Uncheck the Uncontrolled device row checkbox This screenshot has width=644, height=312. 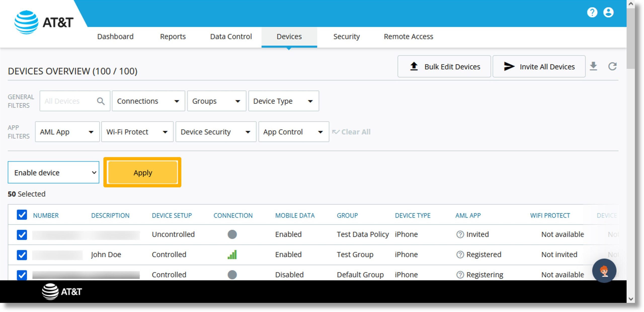coord(22,235)
